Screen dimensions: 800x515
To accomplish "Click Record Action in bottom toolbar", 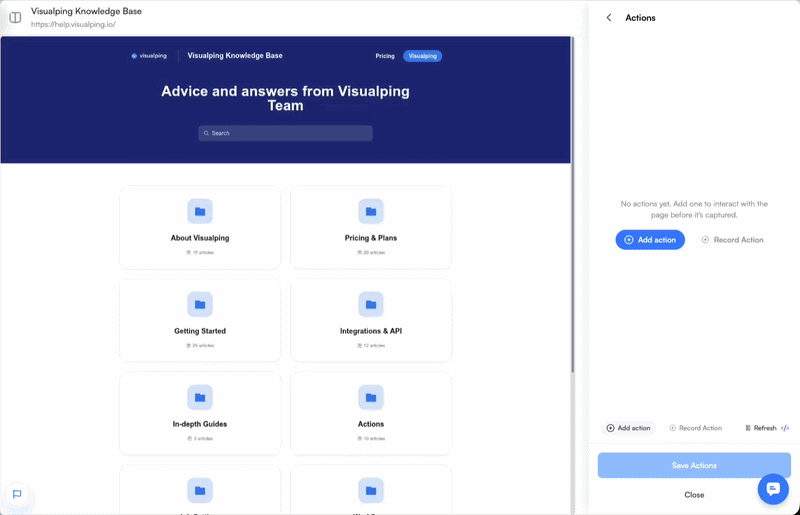I will [x=695, y=428].
